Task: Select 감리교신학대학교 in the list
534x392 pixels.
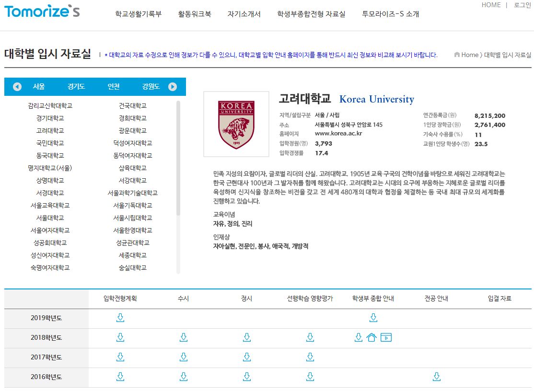Action: [50, 106]
